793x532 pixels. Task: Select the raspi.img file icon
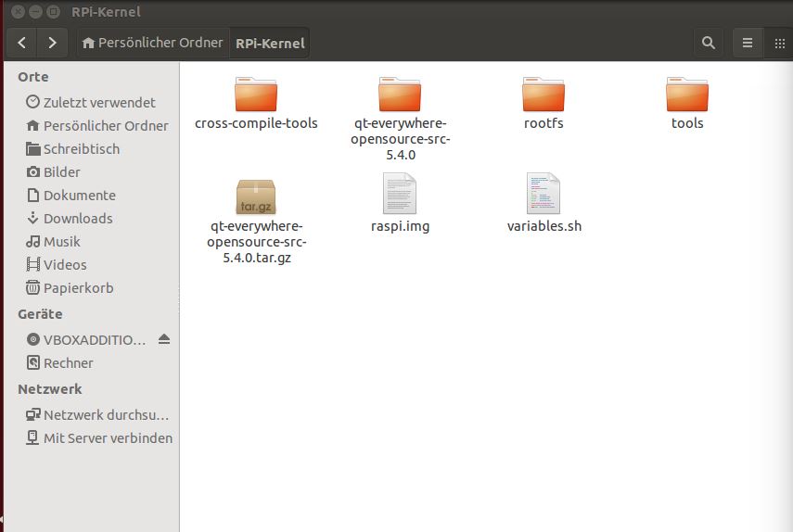click(x=400, y=194)
